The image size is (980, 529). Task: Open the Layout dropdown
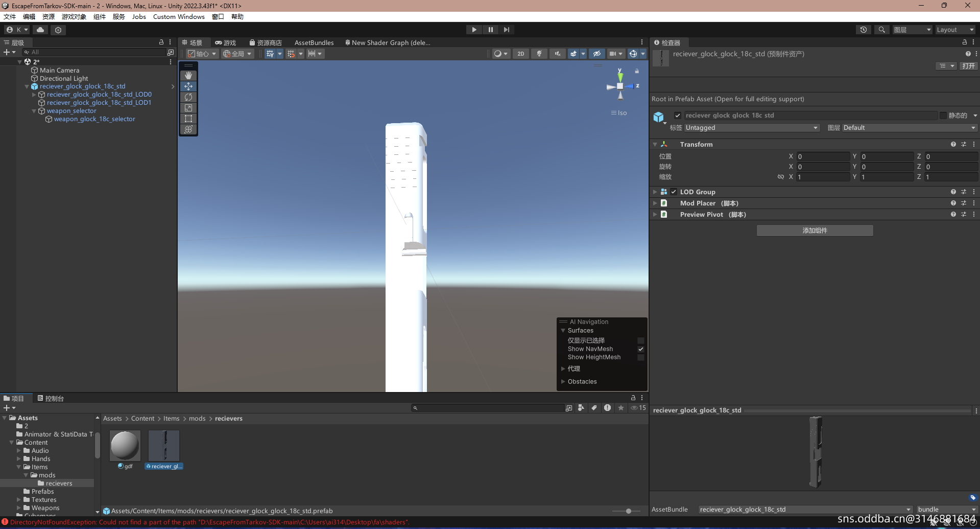[x=955, y=30]
